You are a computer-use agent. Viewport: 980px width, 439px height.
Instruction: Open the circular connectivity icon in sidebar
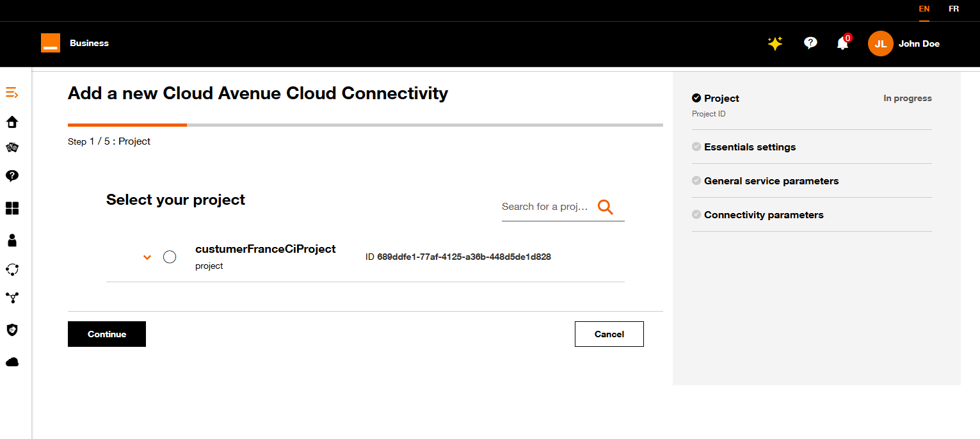pos(12,269)
